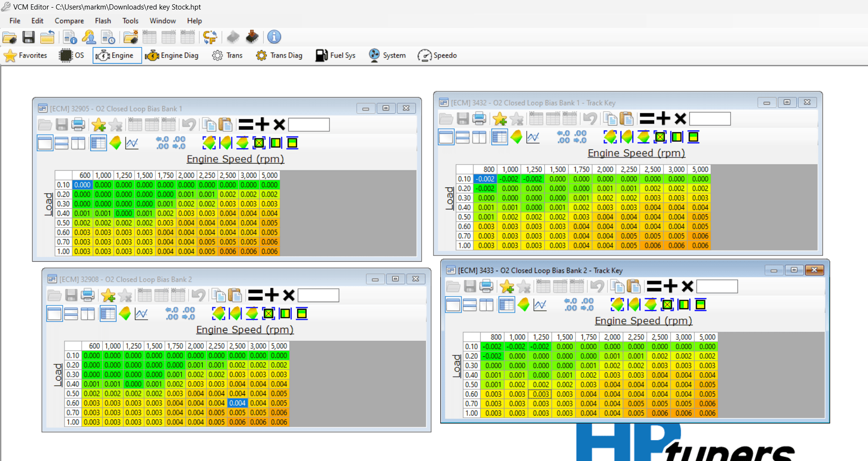Toggle grid table view in 3432 window
The height and width of the screenshot is (461, 868).
click(499, 137)
